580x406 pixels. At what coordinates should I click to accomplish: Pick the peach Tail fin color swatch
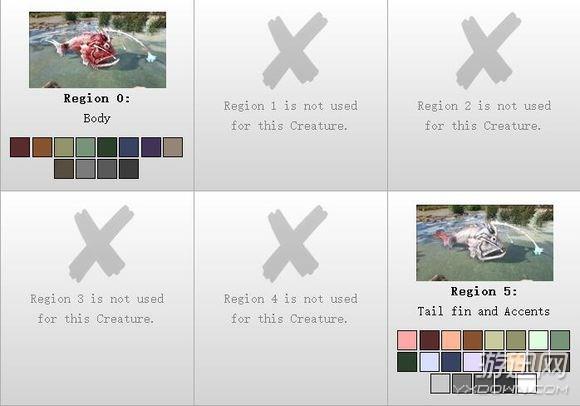(451, 340)
